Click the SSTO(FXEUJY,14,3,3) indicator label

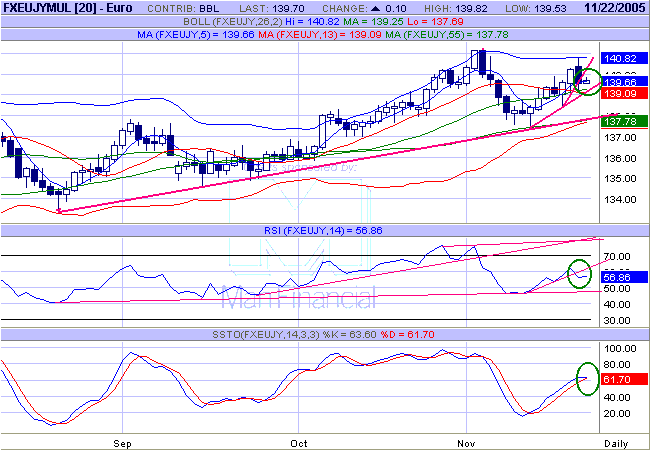click(266, 334)
